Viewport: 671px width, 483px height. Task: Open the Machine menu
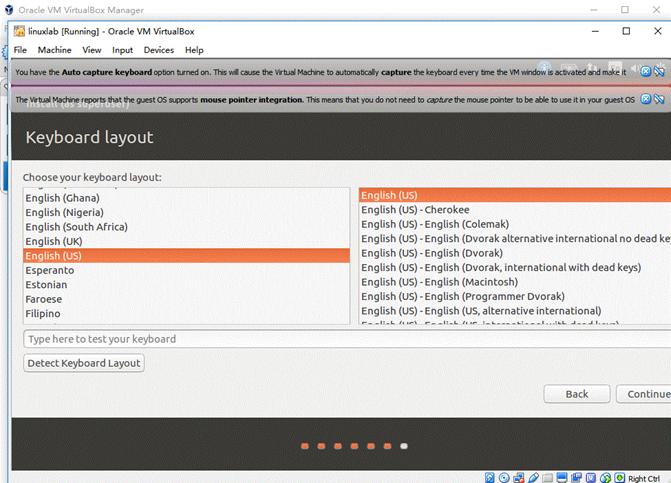click(x=54, y=50)
